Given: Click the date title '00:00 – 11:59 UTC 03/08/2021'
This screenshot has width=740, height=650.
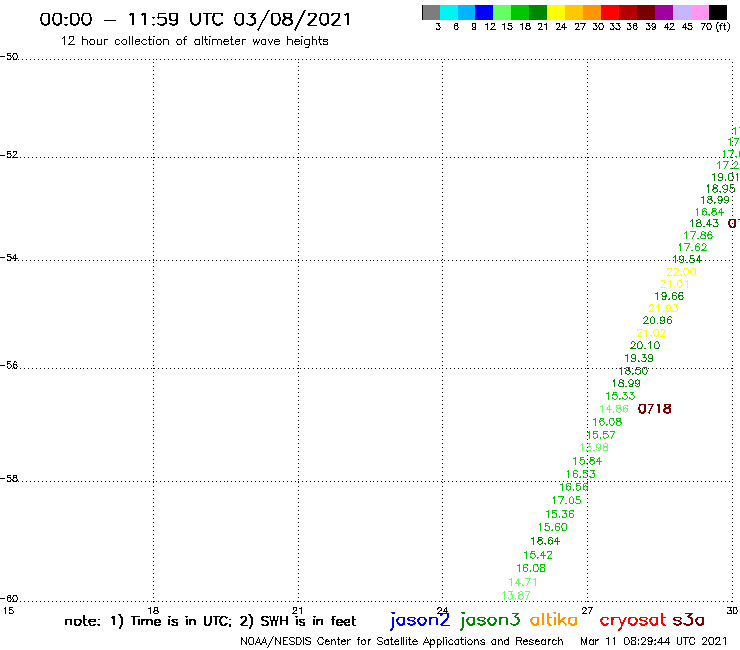Looking at the screenshot, I should (x=195, y=20).
